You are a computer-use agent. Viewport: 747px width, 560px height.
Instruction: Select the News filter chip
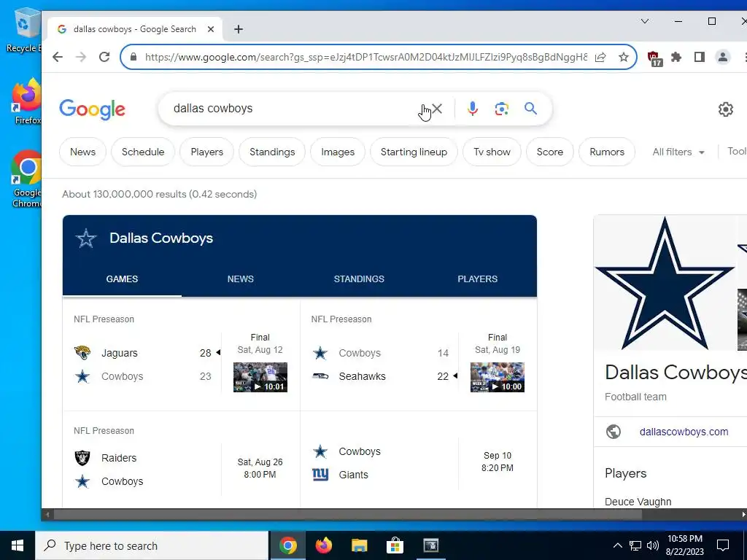(x=82, y=152)
